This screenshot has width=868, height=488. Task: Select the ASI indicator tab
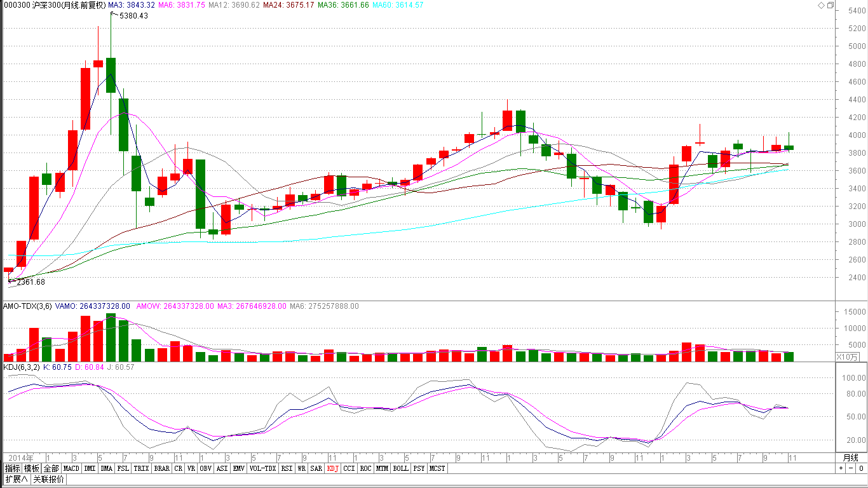pyautogui.click(x=222, y=468)
